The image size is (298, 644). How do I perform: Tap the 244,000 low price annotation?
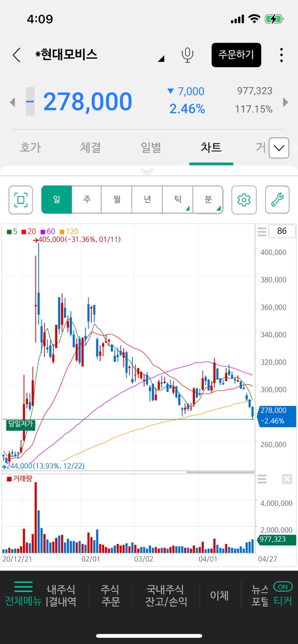coord(43,466)
